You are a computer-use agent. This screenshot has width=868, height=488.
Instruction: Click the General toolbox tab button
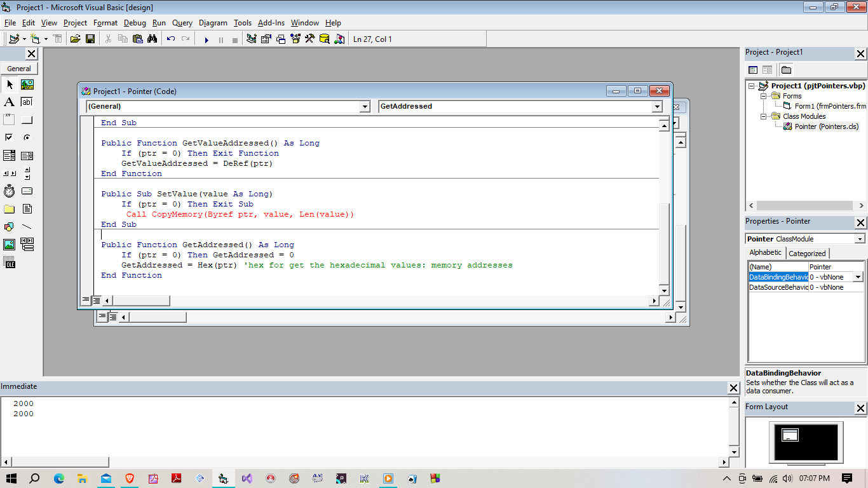pos(19,69)
